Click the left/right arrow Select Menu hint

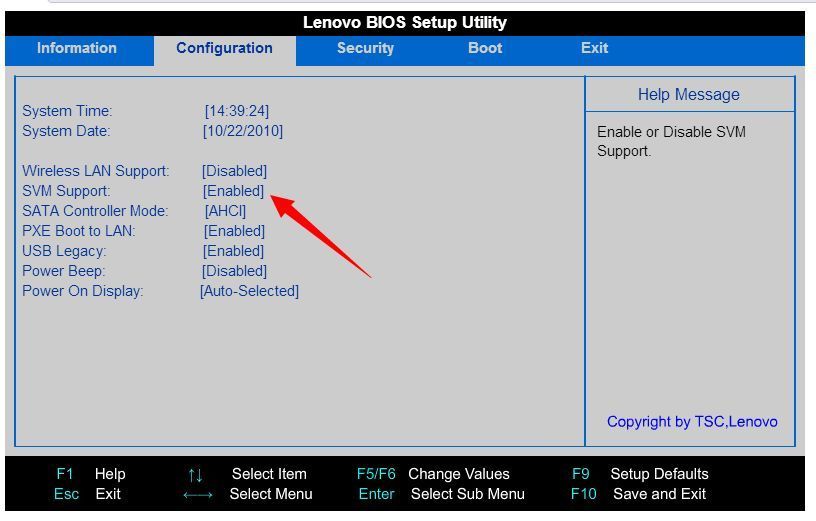(x=248, y=494)
